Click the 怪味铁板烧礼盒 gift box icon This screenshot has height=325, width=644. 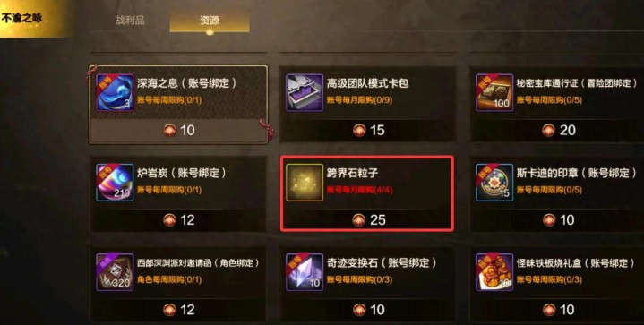click(494, 272)
